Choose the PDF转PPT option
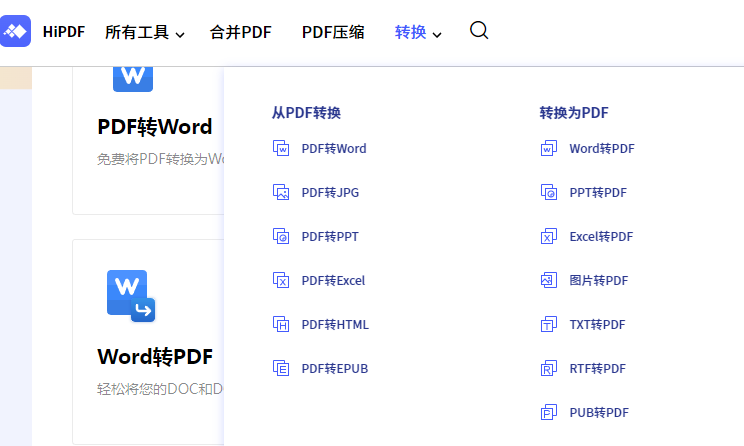The width and height of the screenshot is (744, 446). click(330, 237)
